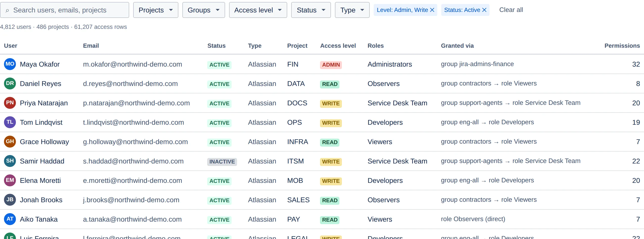
Task: Sort by the Project column header
Action: [x=297, y=46]
